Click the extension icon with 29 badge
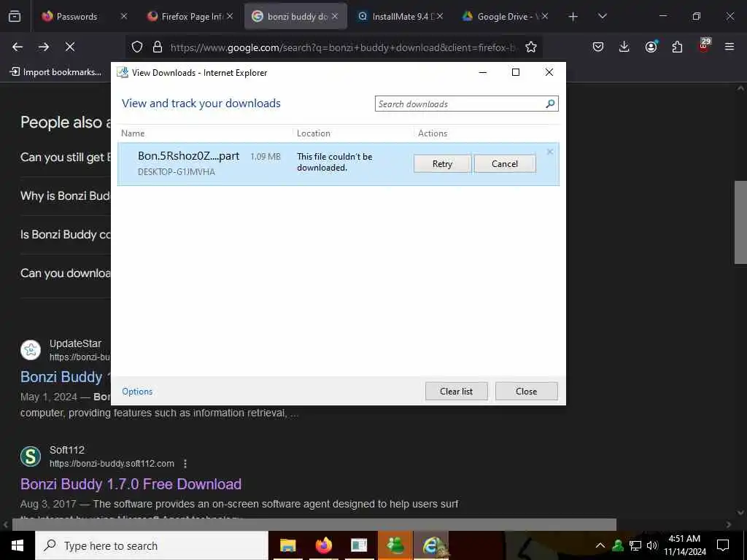Image resolution: width=747 pixels, height=560 pixels. tap(704, 45)
